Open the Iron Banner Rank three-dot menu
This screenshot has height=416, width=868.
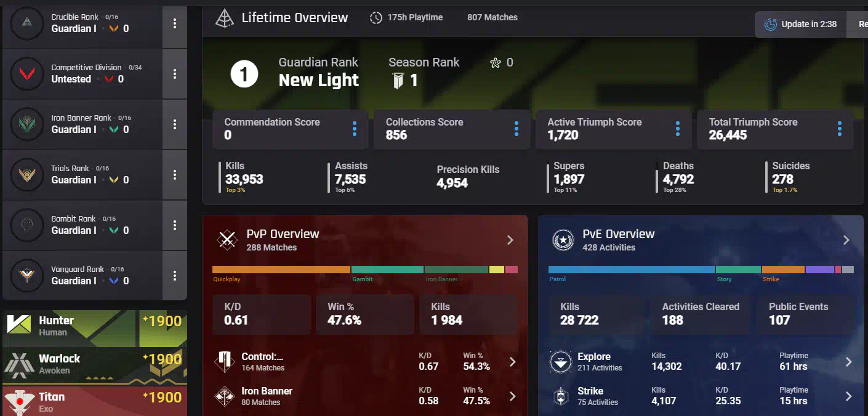[175, 124]
